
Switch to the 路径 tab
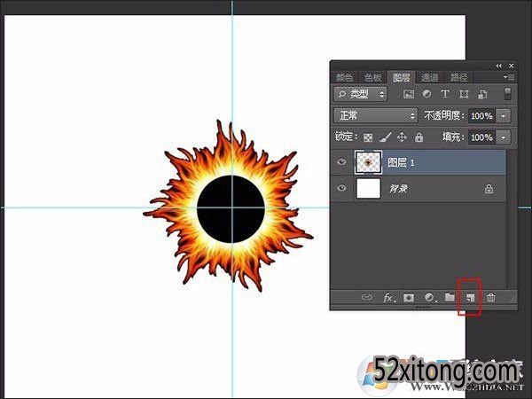458,78
